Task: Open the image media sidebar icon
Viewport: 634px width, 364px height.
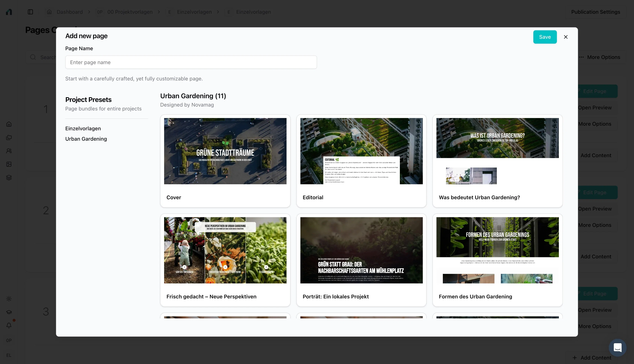Action: [x=9, y=164]
